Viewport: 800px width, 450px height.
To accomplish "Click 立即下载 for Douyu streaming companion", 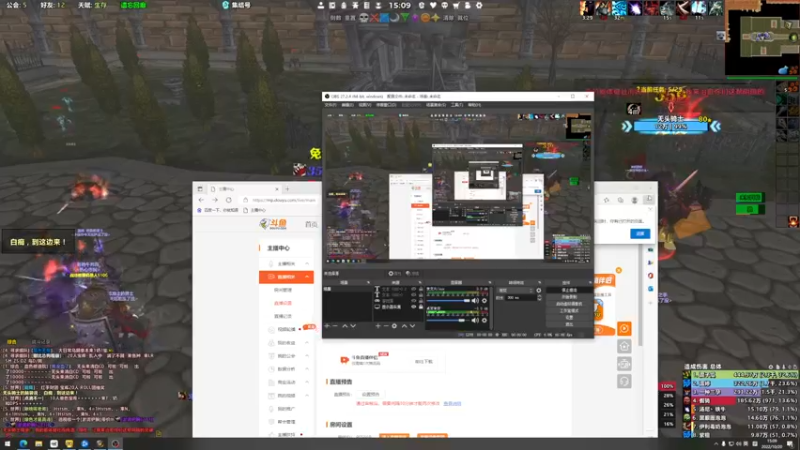I will (423, 361).
